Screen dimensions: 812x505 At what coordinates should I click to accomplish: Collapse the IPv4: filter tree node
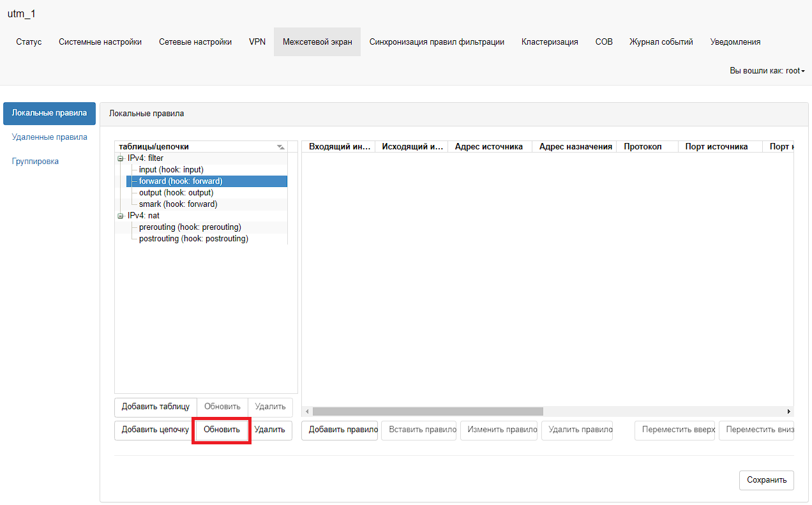pos(120,158)
